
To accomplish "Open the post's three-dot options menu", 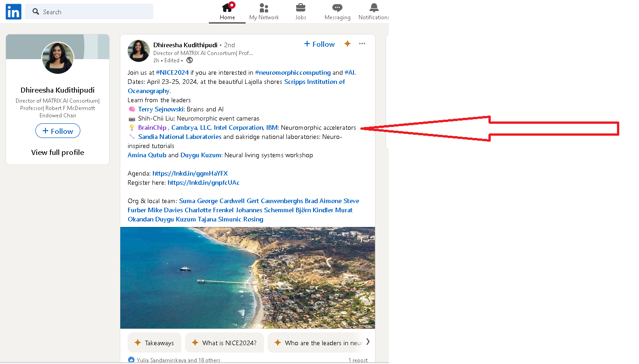I will pyautogui.click(x=362, y=44).
